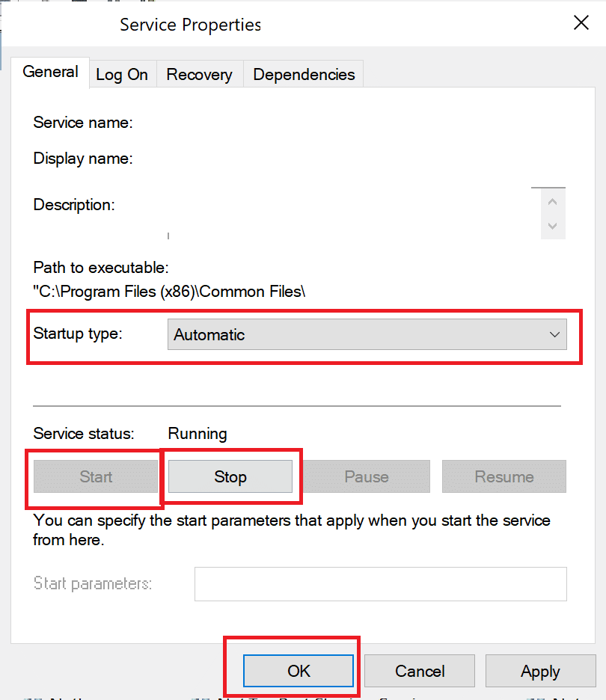Stop the running service
The width and height of the screenshot is (606, 700).
(230, 476)
